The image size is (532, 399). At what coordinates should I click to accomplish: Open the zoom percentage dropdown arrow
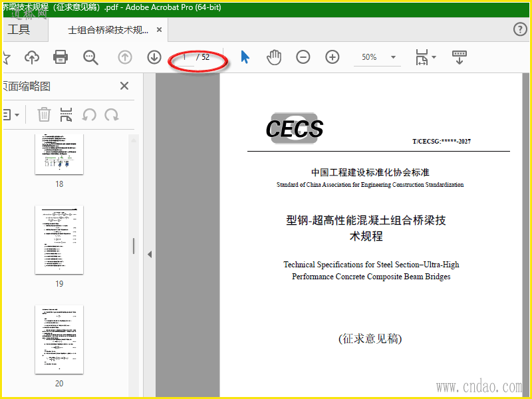pyautogui.click(x=393, y=57)
